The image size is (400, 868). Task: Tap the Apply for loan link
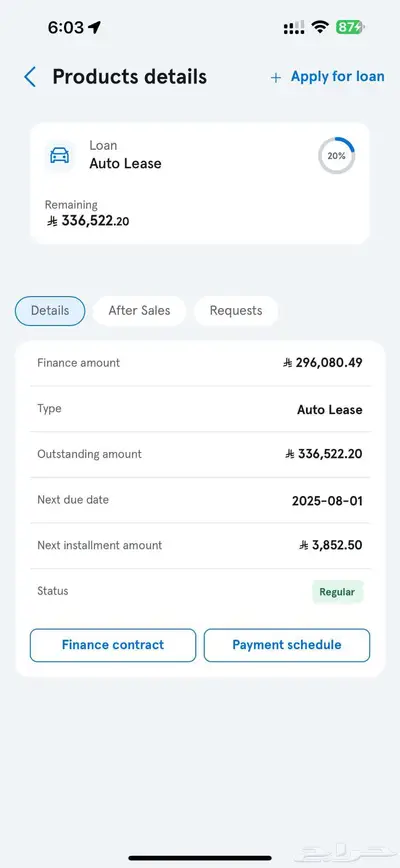[337, 76]
